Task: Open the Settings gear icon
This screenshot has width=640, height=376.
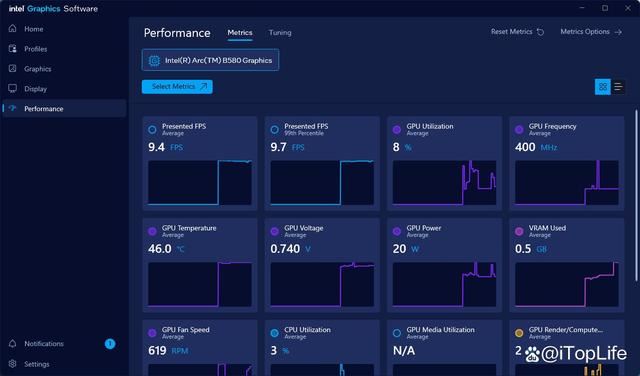Action: 13,364
